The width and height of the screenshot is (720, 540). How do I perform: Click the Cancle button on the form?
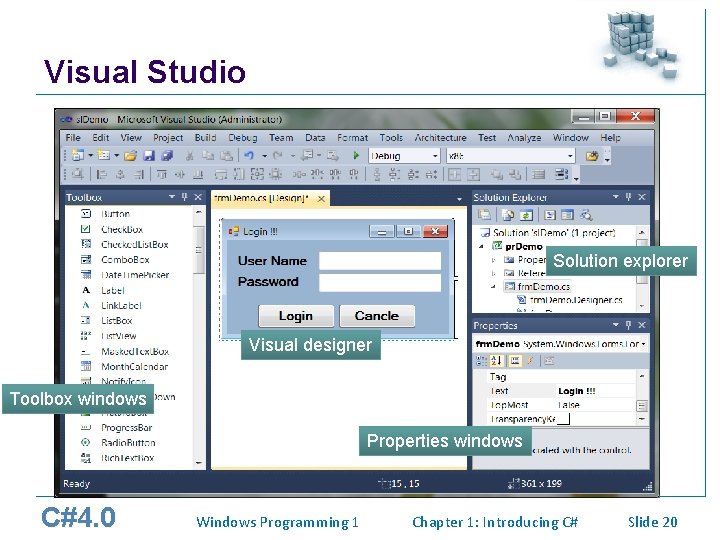point(377,316)
